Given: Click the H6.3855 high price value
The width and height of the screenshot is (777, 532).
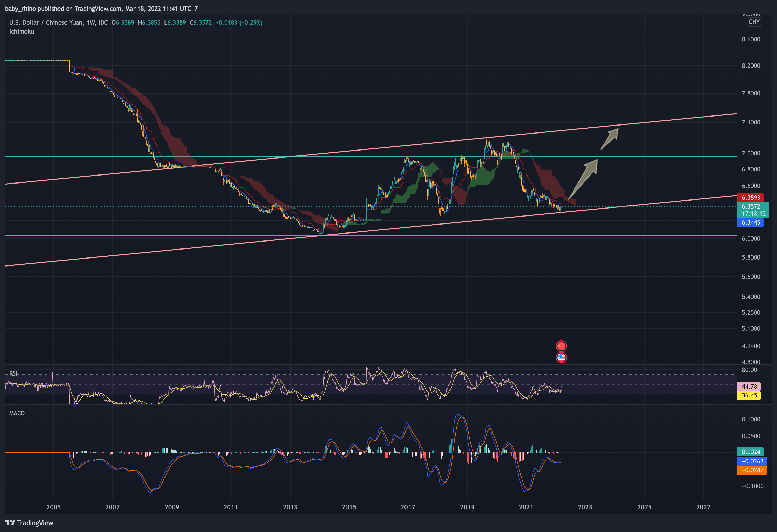Looking at the screenshot, I should point(149,22).
